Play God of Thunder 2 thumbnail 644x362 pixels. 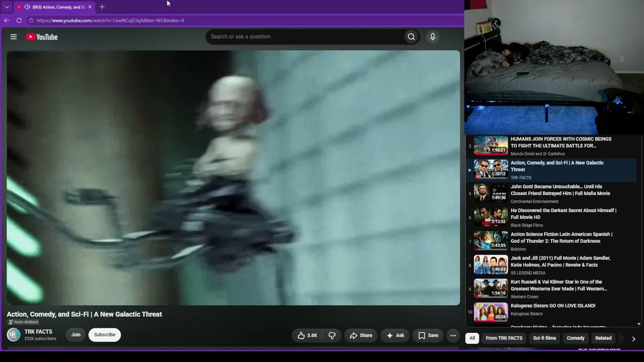click(x=491, y=241)
